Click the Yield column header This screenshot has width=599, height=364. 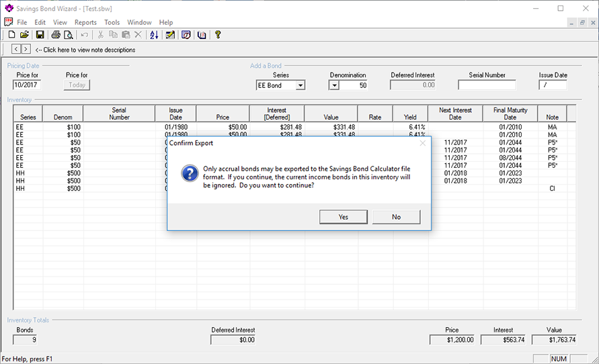click(410, 113)
